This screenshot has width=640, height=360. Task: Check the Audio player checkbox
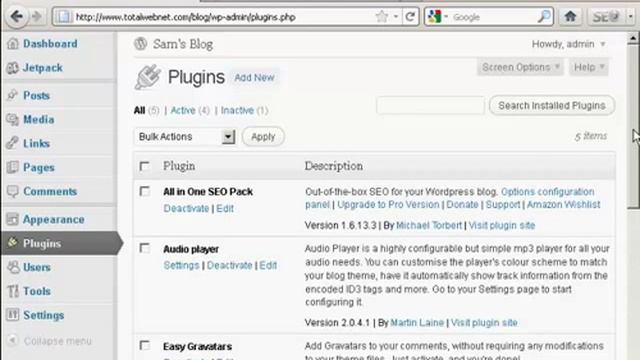[x=144, y=248]
